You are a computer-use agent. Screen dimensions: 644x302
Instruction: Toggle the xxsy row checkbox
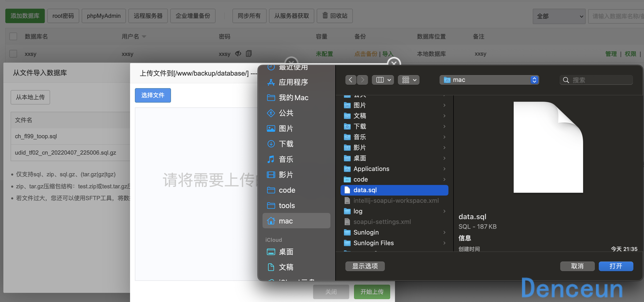click(13, 54)
